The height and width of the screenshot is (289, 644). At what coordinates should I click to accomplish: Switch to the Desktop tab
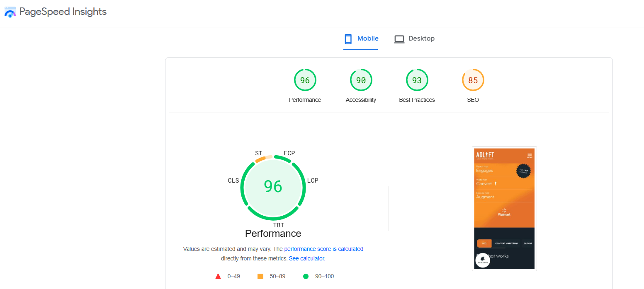(414, 39)
